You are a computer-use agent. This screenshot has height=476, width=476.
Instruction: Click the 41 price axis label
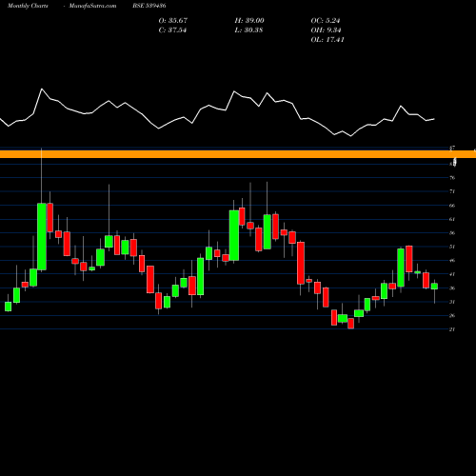click(x=452, y=274)
